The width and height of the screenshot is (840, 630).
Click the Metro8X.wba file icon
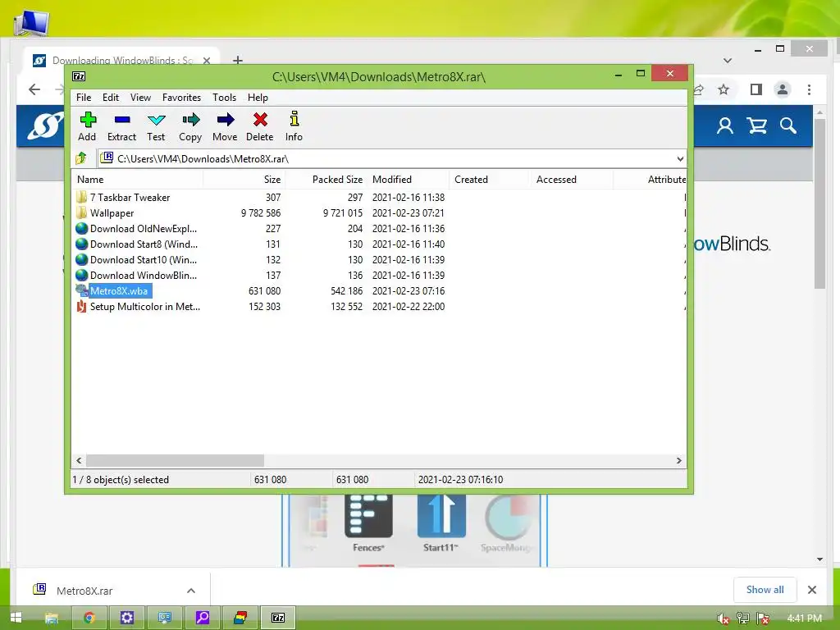coord(81,291)
